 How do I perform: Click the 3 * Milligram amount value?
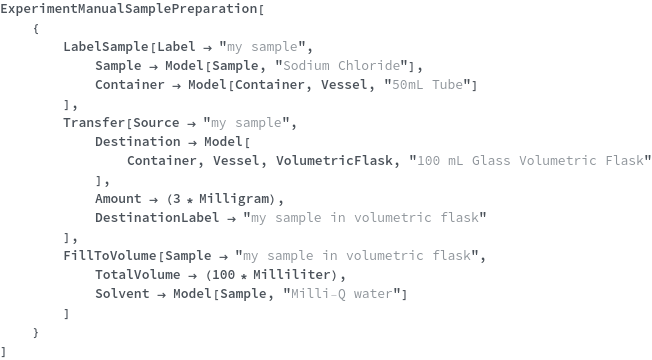point(221,199)
